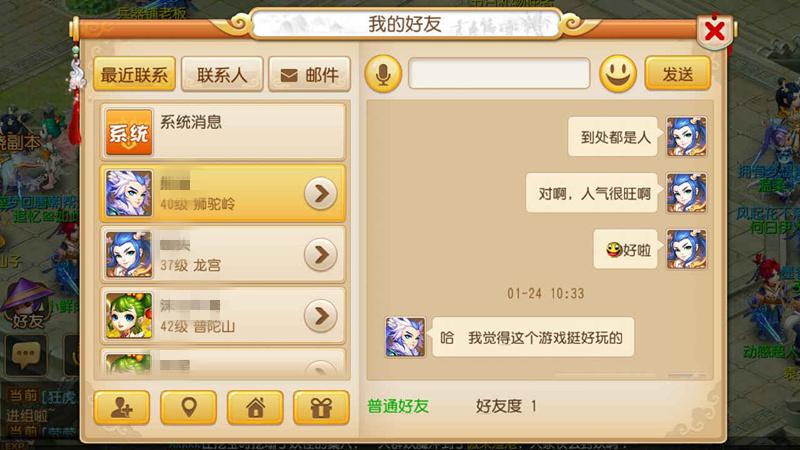Tap the microphone voice input icon
Screen dimensions: 800x450
tap(383, 74)
